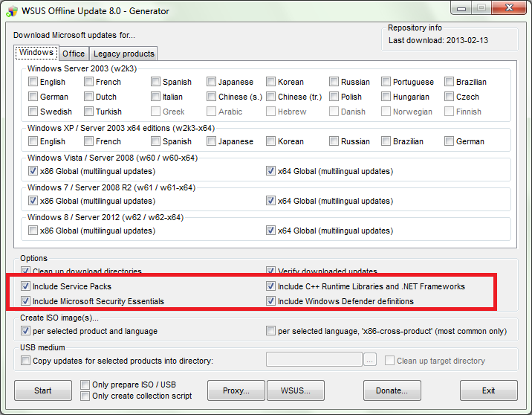Uncheck Include Windows Defender definitions
Image resolution: width=532 pixels, height=415 pixels.
[271, 301]
